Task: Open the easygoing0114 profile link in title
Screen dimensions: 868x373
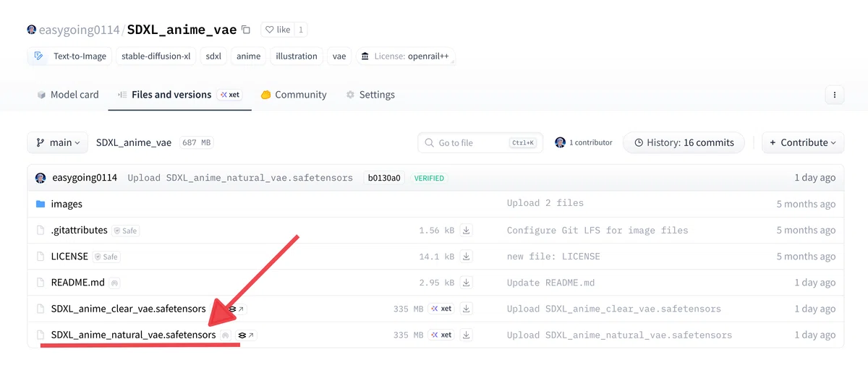Action: (x=80, y=30)
